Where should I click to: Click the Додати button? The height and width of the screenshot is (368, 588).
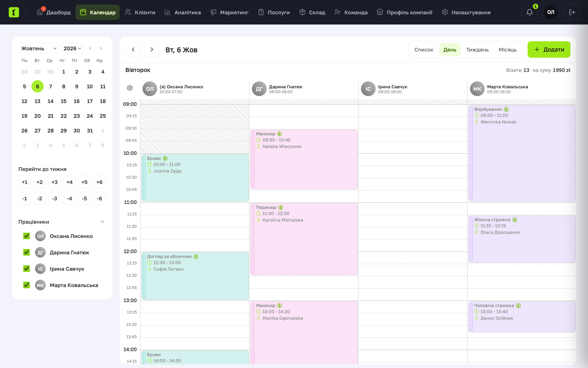549,49
